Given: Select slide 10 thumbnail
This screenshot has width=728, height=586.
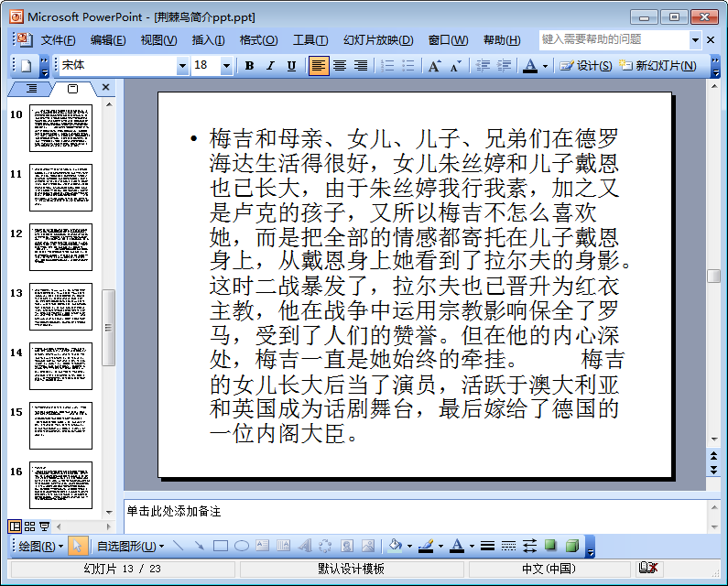Looking at the screenshot, I should (x=60, y=128).
